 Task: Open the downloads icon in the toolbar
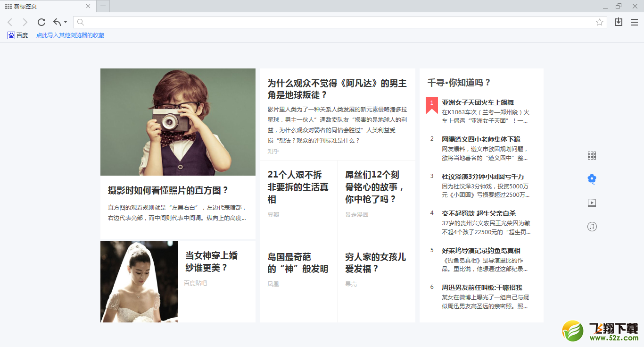point(619,22)
